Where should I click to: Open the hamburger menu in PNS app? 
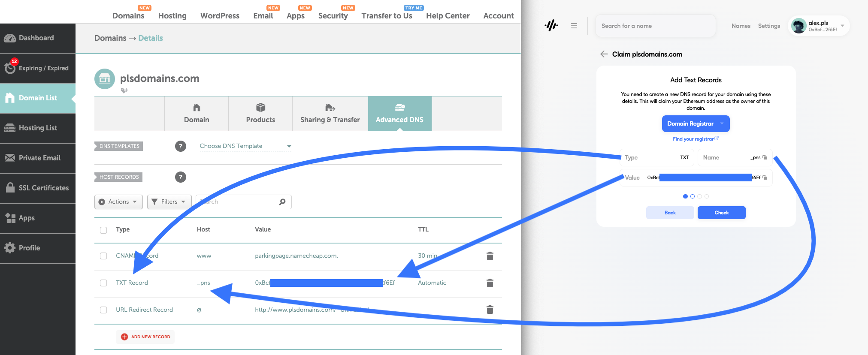574,26
